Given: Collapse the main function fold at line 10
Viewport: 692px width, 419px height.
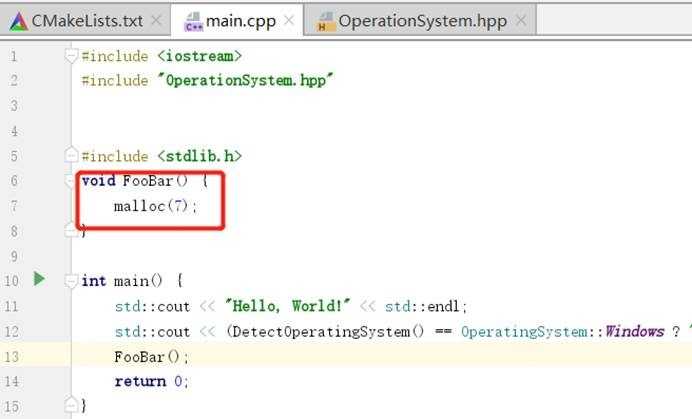Looking at the screenshot, I should tap(71, 281).
